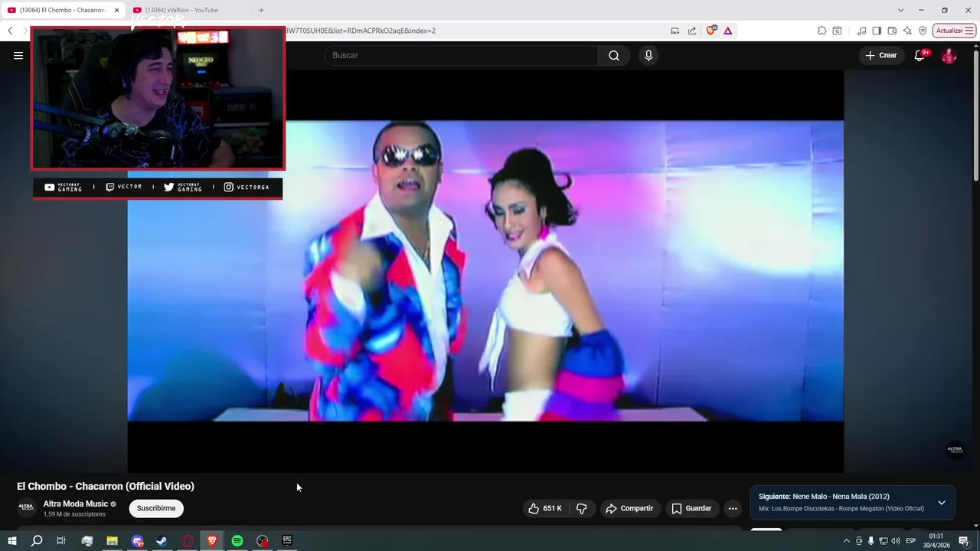Open volume control in system tray

coord(895,541)
